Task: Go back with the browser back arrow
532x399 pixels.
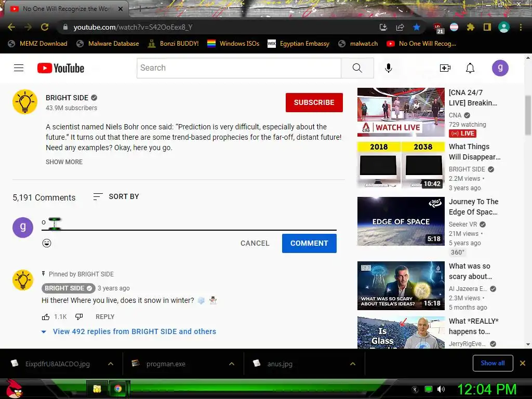Action: (11, 27)
